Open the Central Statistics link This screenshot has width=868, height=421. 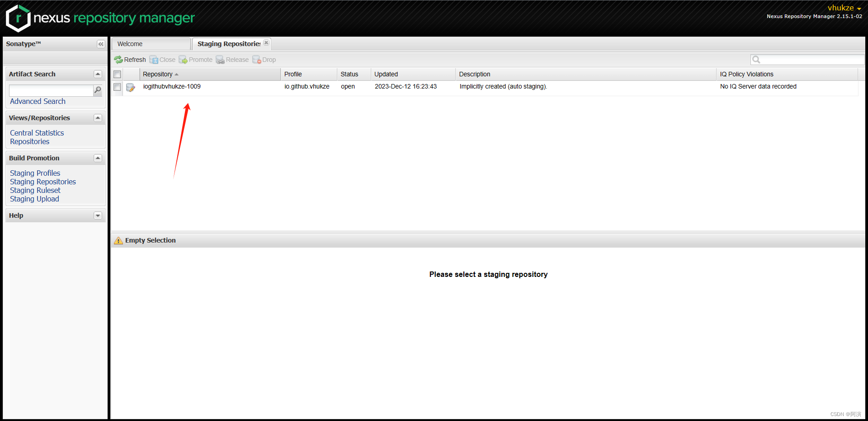coord(37,133)
